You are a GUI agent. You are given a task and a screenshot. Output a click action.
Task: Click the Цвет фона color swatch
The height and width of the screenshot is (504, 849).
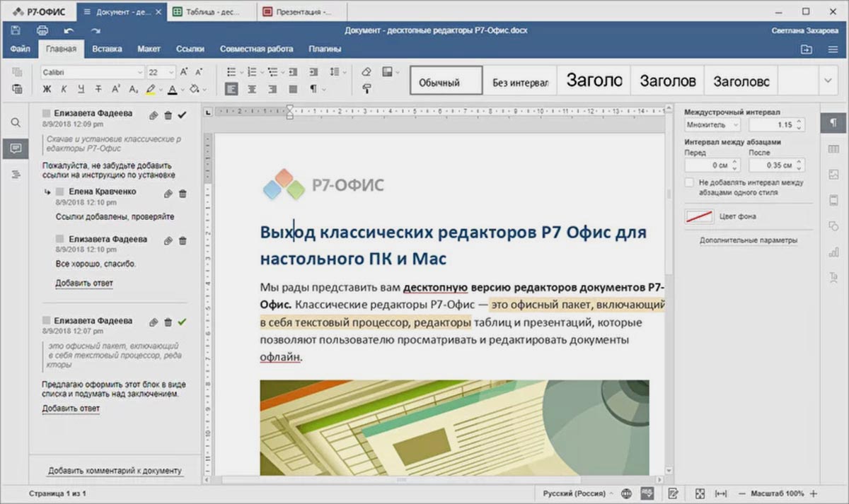point(698,217)
